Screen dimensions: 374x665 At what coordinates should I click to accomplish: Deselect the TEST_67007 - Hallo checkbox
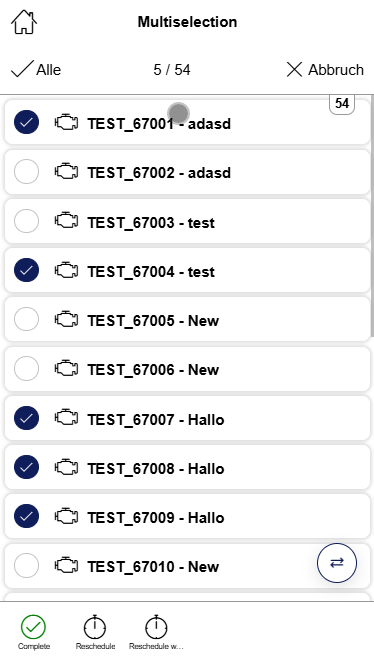(26, 418)
